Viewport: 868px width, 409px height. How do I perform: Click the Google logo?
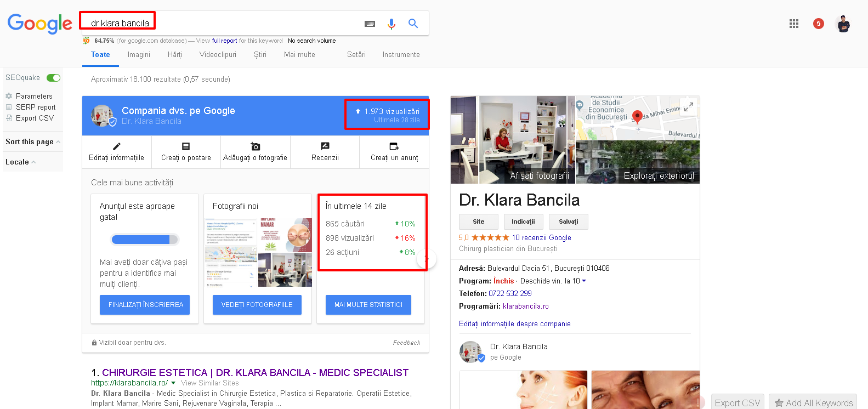pyautogui.click(x=39, y=24)
